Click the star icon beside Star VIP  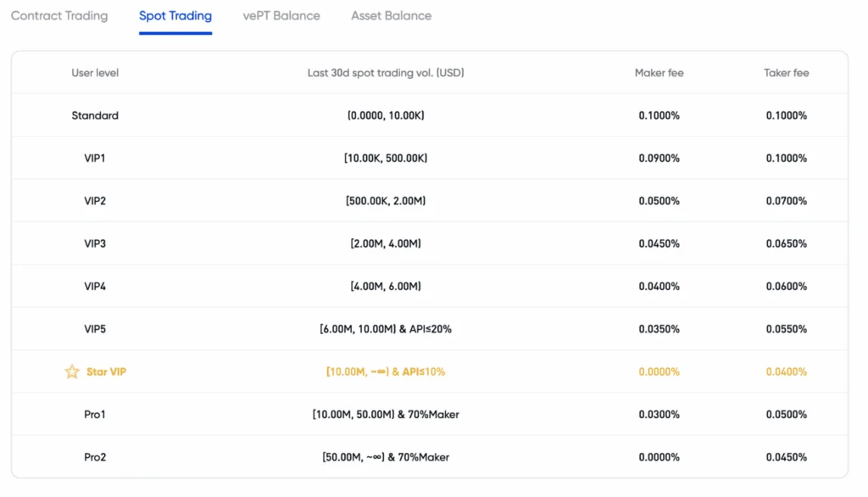(72, 371)
